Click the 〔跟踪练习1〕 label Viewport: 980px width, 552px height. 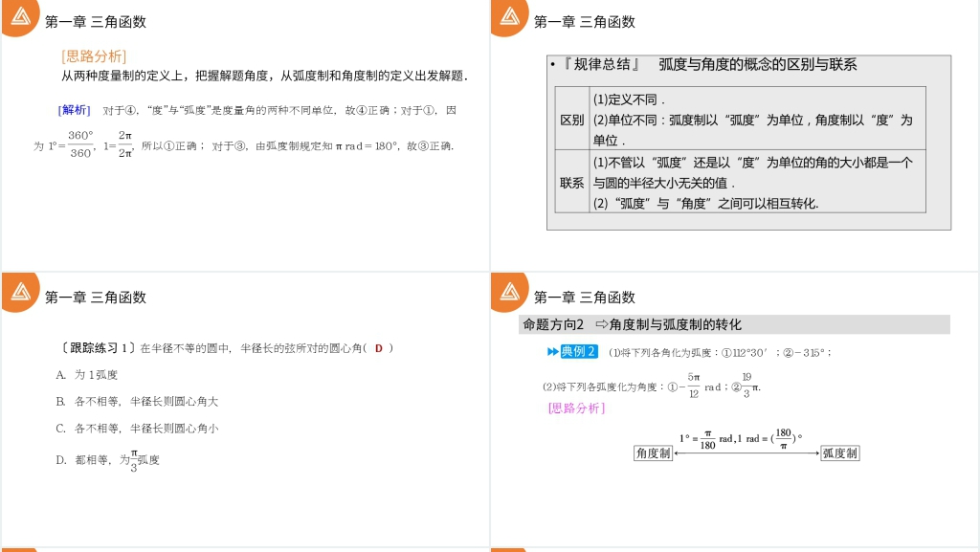pyautogui.click(x=97, y=348)
